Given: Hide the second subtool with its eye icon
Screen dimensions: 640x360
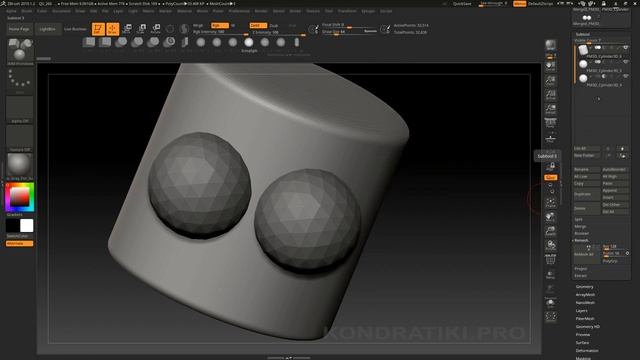Looking at the screenshot, I should click(x=625, y=62).
